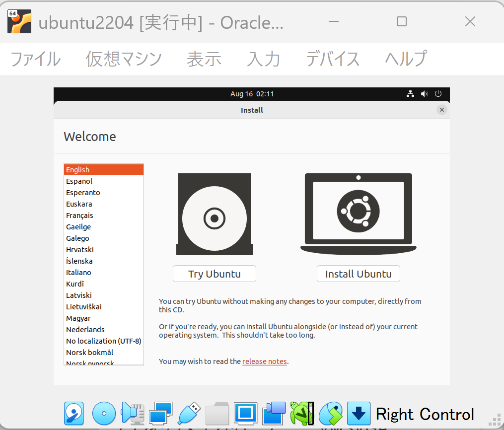Screen dimensions: 504x430
Task: Choose Euskara as the language
Action: pos(104,204)
